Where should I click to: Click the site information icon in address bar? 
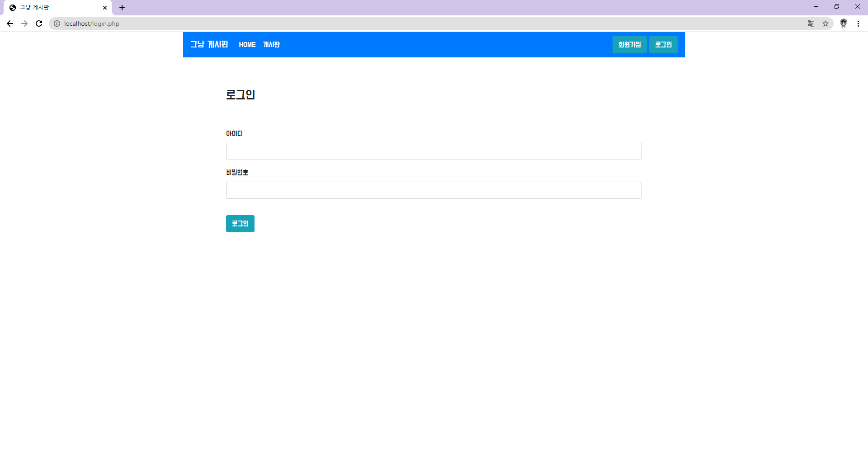57,23
